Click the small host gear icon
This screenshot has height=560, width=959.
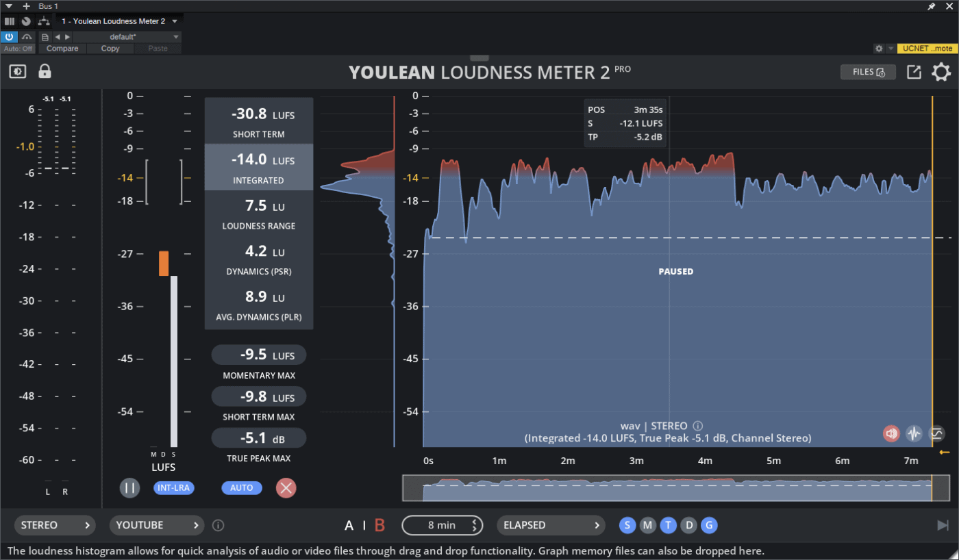point(879,49)
